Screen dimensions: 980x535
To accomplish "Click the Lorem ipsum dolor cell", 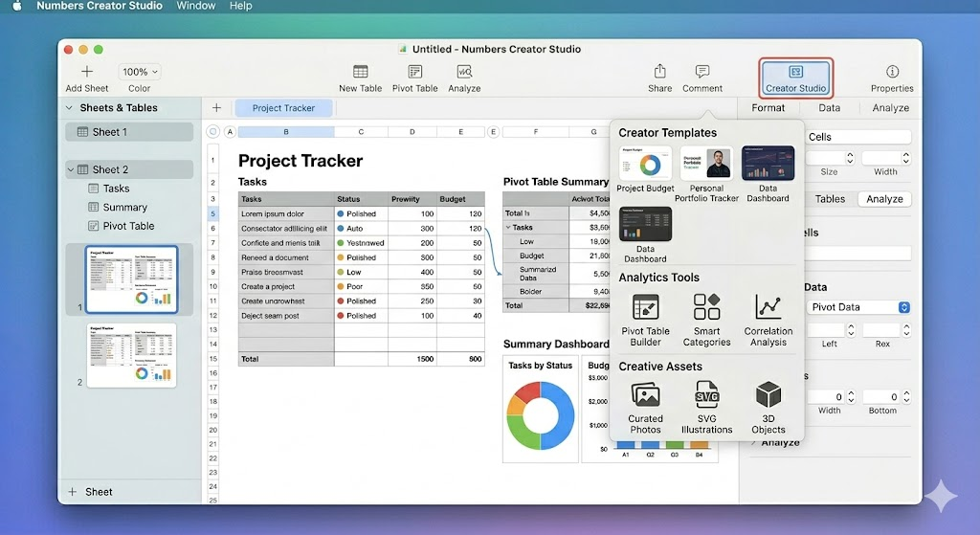I will (x=286, y=213).
